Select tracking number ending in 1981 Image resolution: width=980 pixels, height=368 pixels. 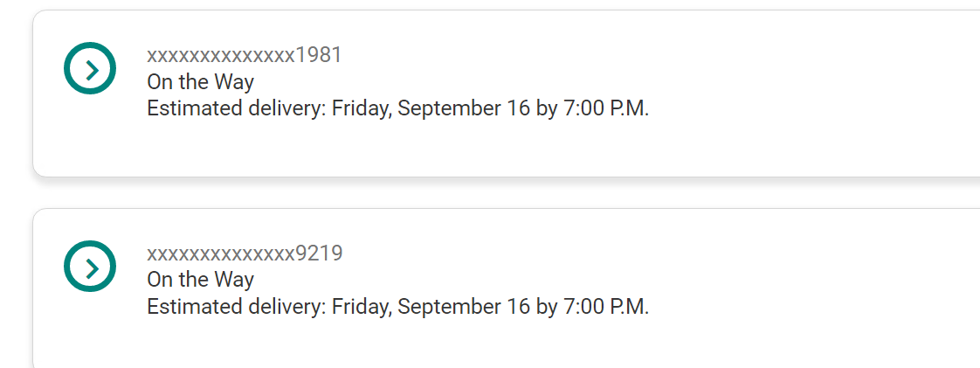click(x=245, y=55)
